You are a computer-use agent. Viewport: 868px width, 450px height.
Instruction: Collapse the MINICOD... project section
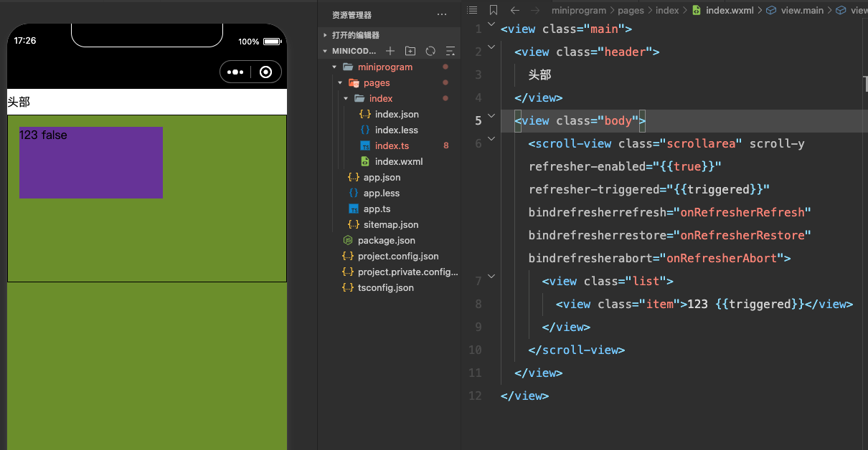325,51
